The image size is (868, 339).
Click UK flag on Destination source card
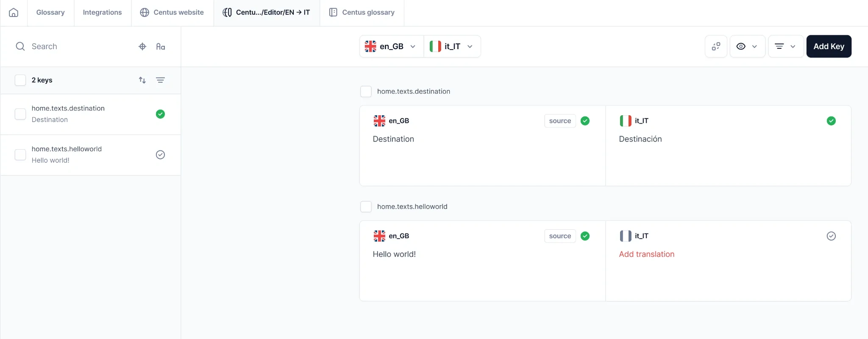pyautogui.click(x=379, y=121)
